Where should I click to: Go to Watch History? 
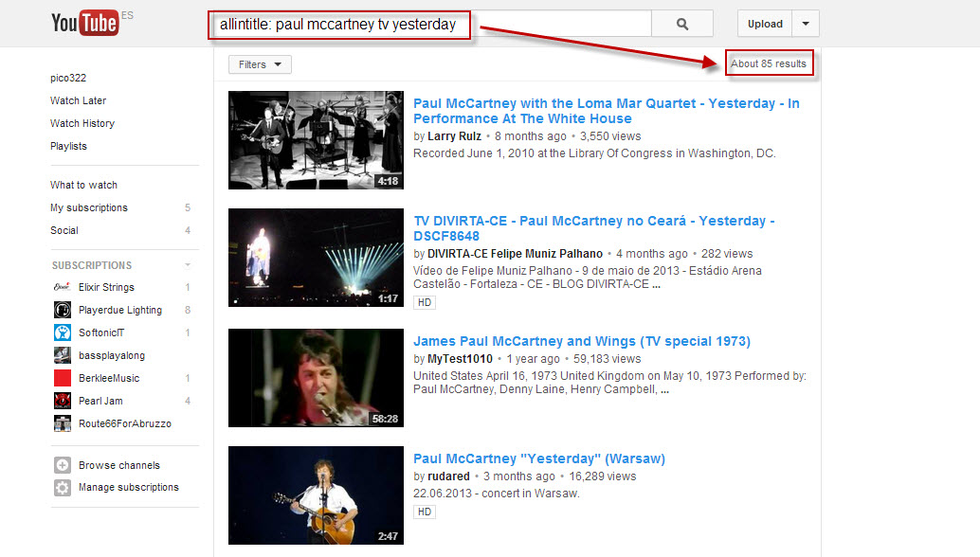tap(82, 123)
